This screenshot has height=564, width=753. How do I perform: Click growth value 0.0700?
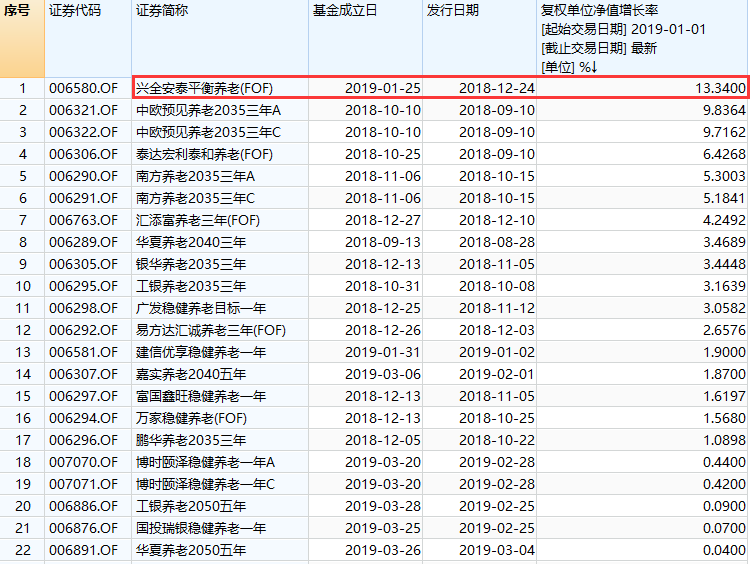tap(724, 528)
